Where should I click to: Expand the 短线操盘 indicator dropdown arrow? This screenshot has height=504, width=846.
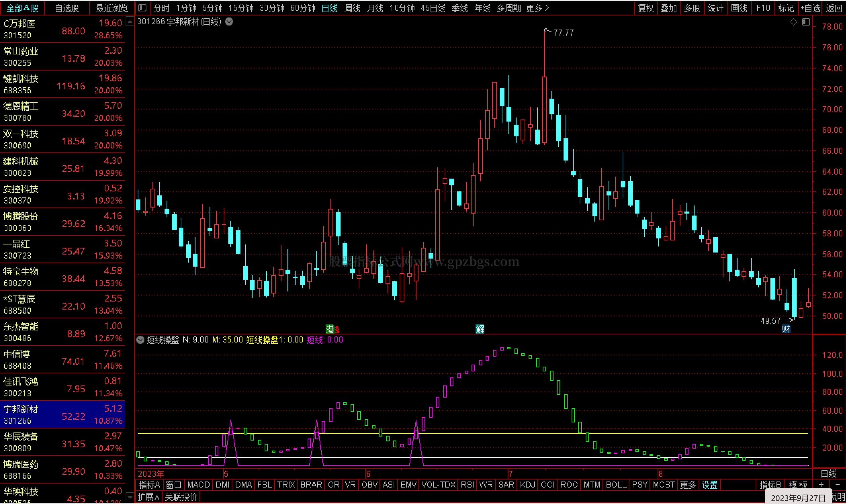(x=140, y=340)
